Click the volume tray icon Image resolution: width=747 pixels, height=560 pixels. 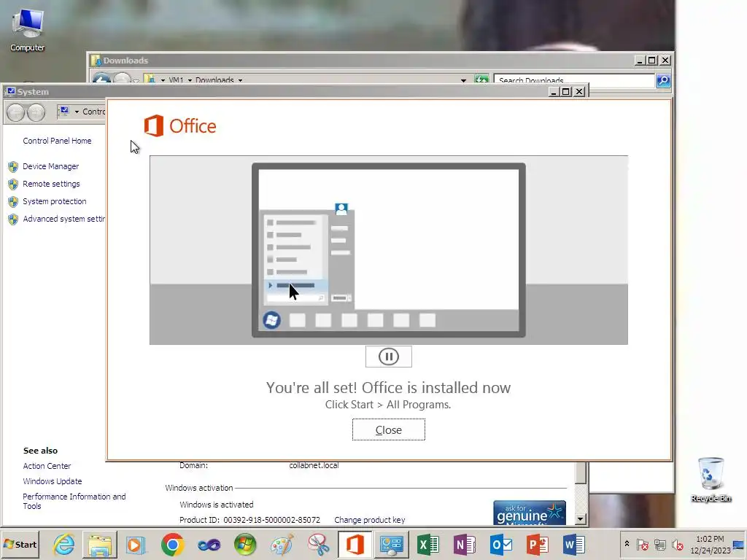point(677,545)
